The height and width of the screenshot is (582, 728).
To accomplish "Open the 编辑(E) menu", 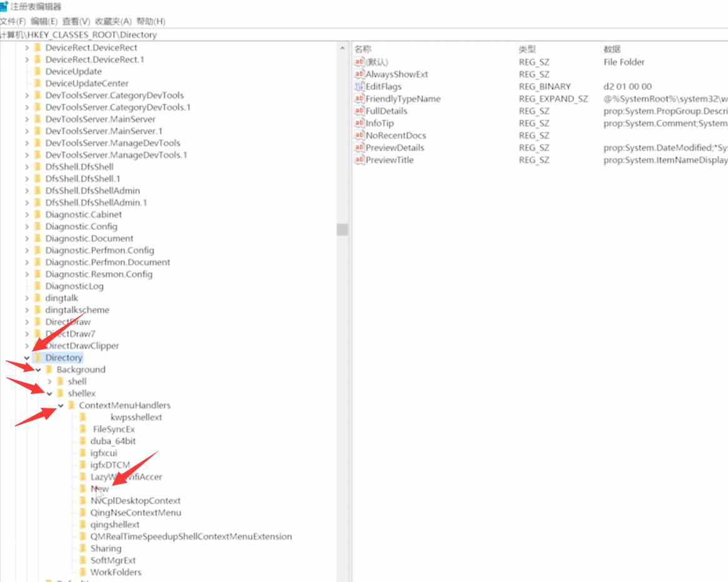I will (44, 21).
